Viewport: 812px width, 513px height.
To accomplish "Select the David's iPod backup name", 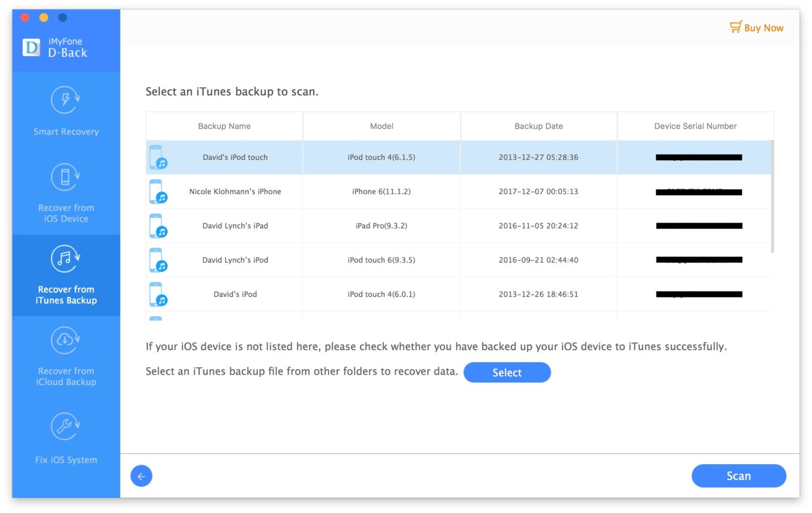I will pos(235,294).
